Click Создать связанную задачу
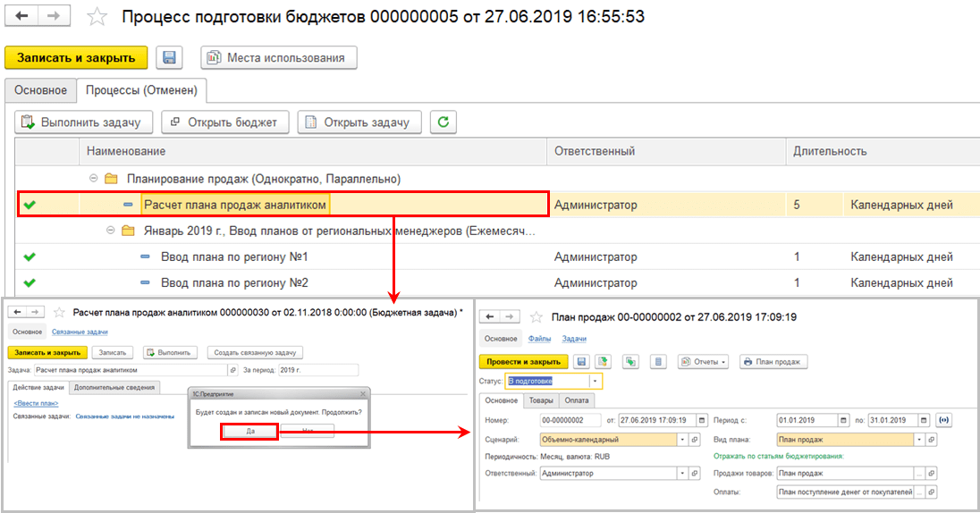This screenshot has width=980, height=513. click(255, 352)
